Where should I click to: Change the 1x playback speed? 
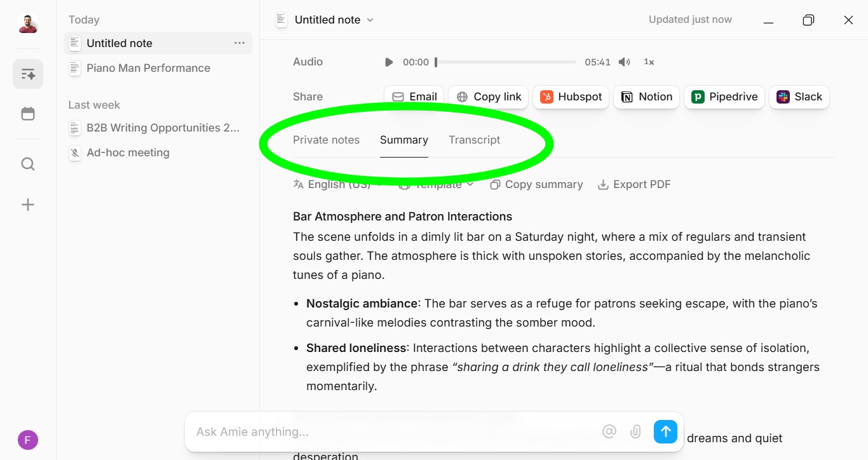(x=649, y=62)
